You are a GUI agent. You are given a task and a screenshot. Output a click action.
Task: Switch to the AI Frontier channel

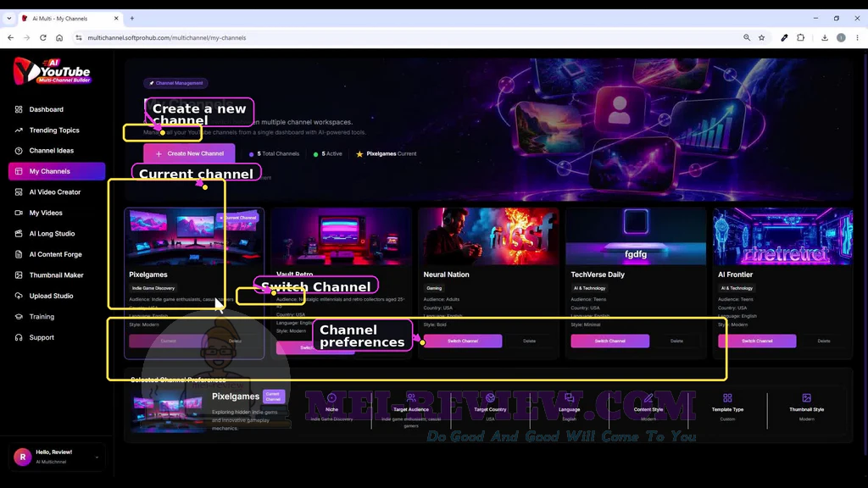pyautogui.click(x=757, y=341)
